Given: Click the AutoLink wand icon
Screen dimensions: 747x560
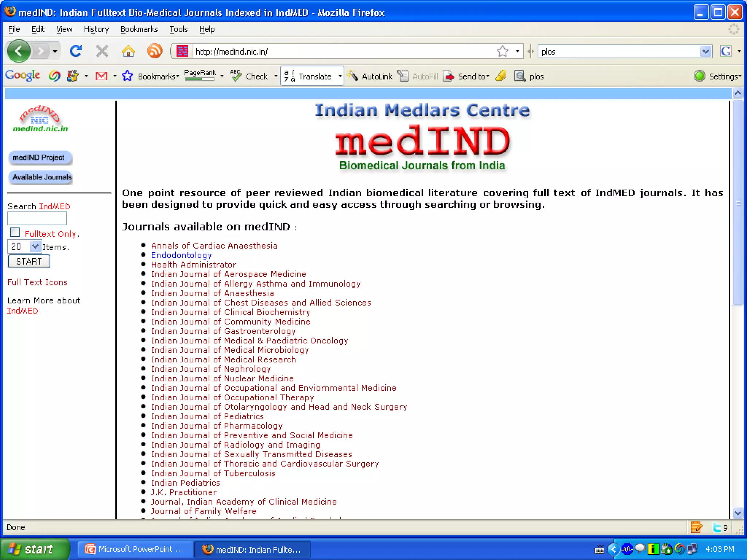Looking at the screenshot, I should click(x=352, y=76).
